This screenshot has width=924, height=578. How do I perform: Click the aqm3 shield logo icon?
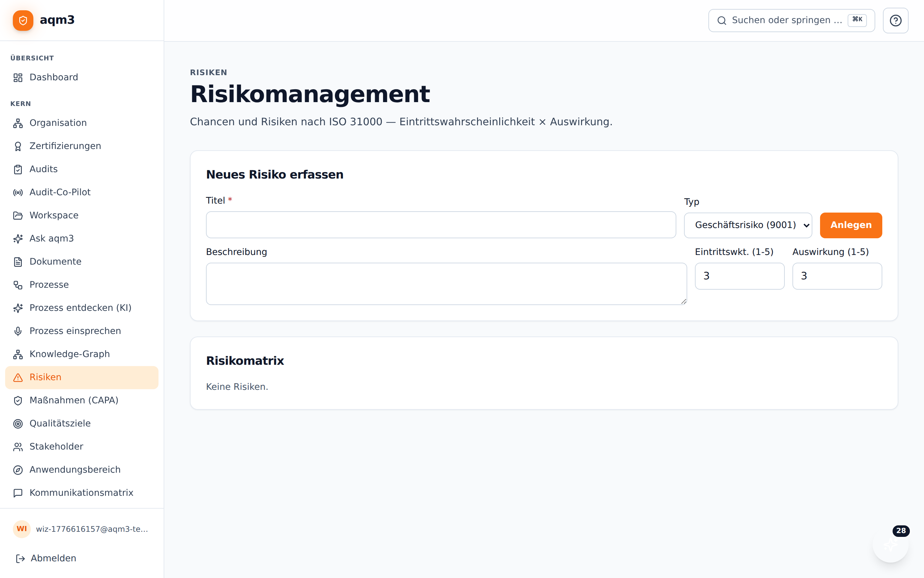click(23, 20)
